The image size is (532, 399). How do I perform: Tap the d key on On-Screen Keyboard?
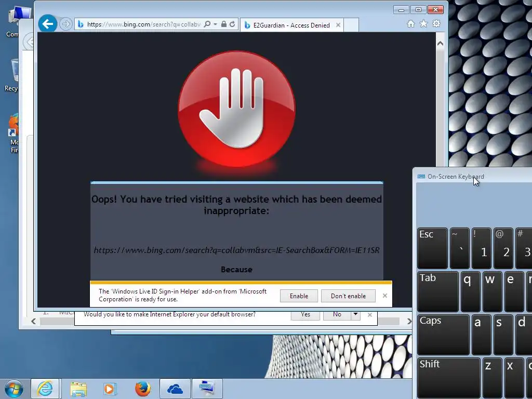524,335
